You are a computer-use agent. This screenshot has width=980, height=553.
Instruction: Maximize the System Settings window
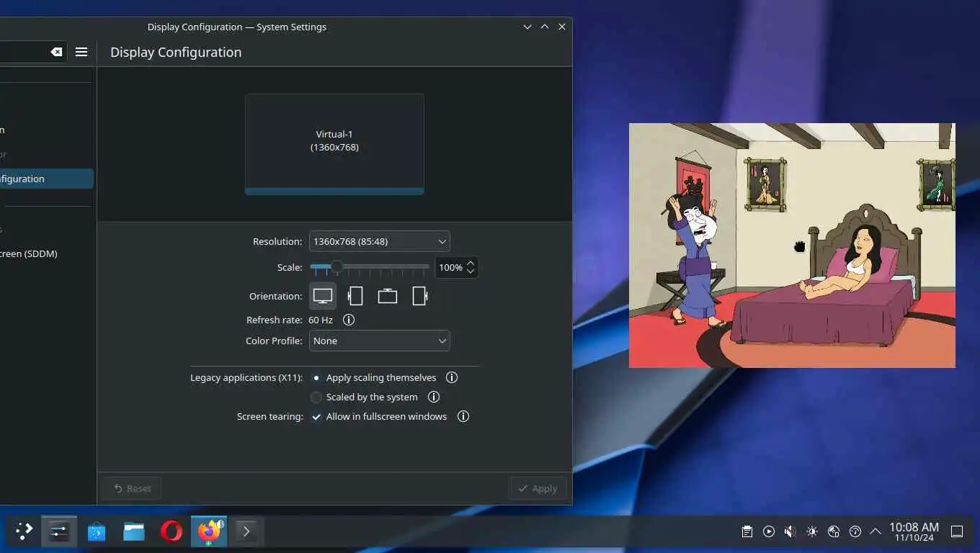(545, 27)
